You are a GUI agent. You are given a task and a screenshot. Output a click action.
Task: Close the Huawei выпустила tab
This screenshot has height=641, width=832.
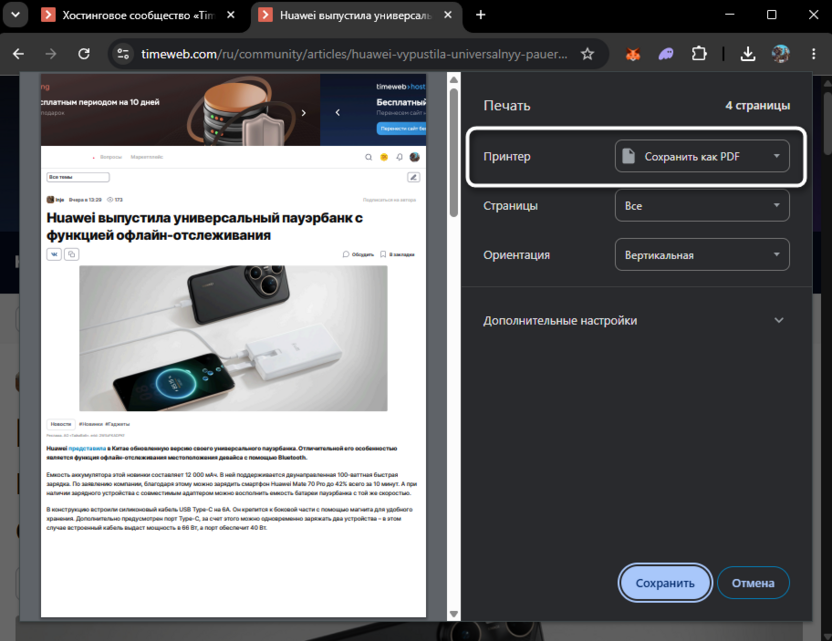click(448, 15)
